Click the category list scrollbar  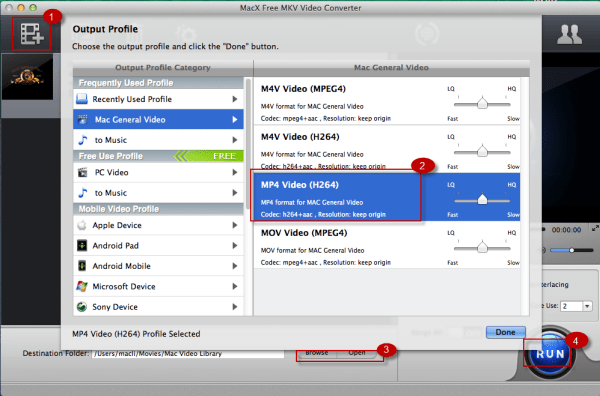[248, 143]
